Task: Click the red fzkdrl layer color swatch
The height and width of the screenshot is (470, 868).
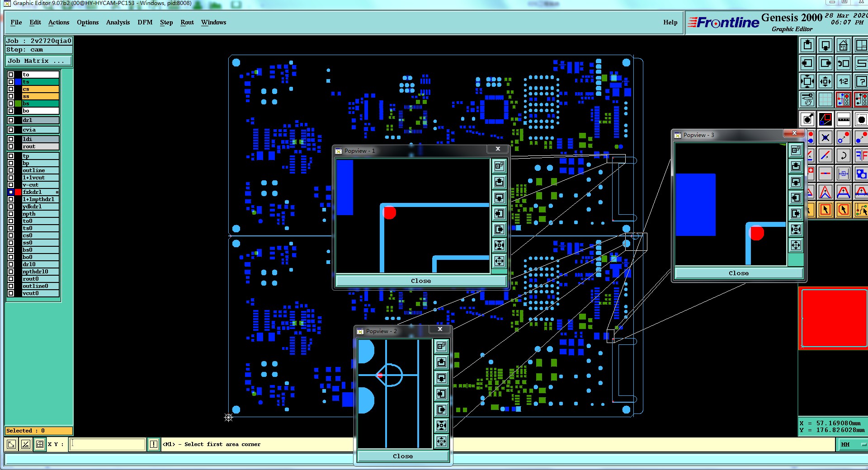Action: pyautogui.click(x=18, y=192)
